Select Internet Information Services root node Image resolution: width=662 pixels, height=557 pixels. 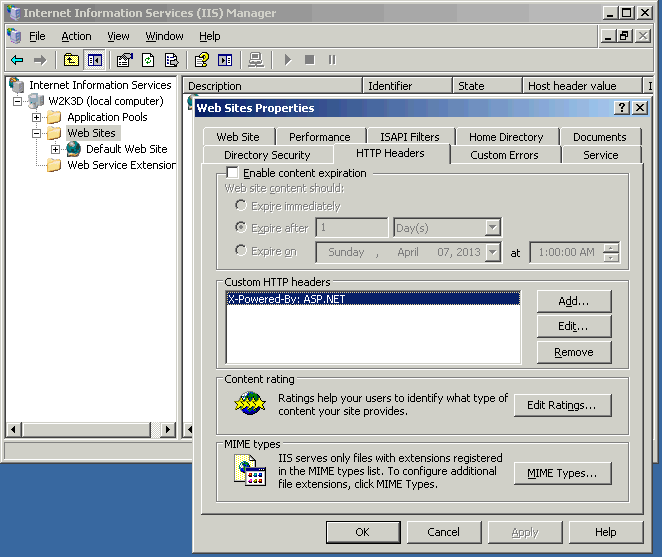tap(100, 85)
